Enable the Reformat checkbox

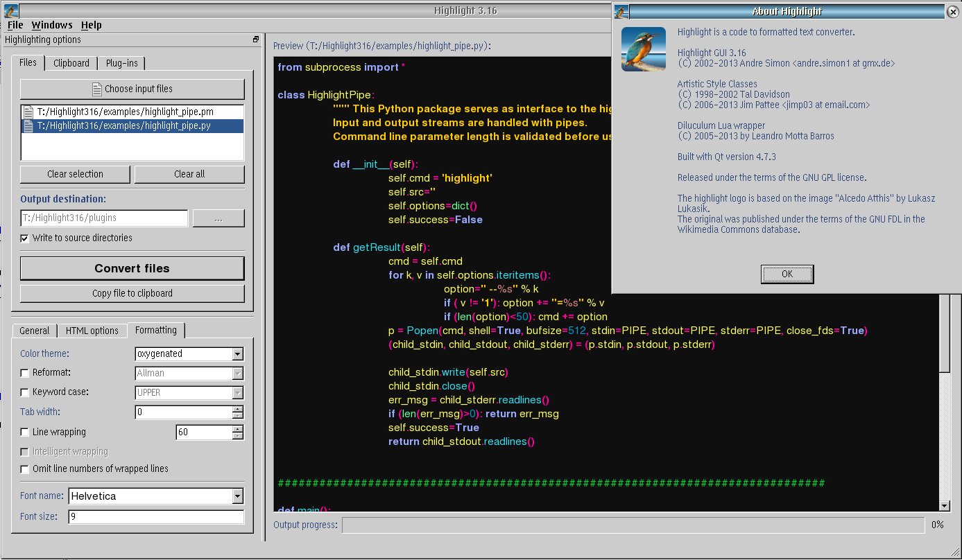click(25, 373)
